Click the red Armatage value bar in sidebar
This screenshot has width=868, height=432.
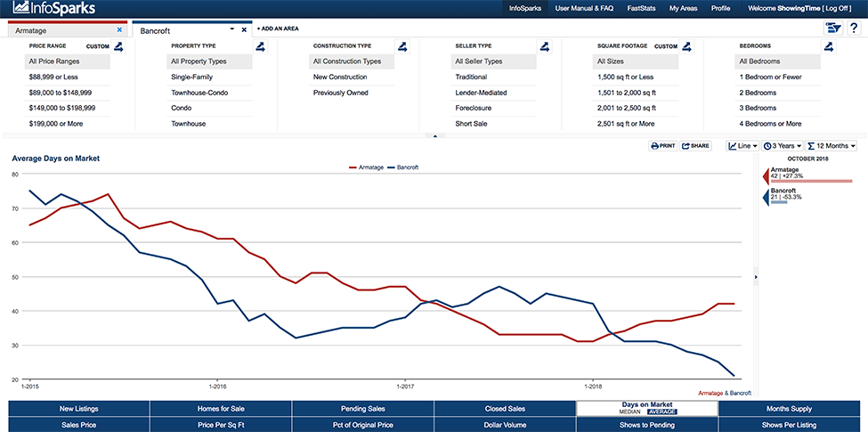(810, 181)
